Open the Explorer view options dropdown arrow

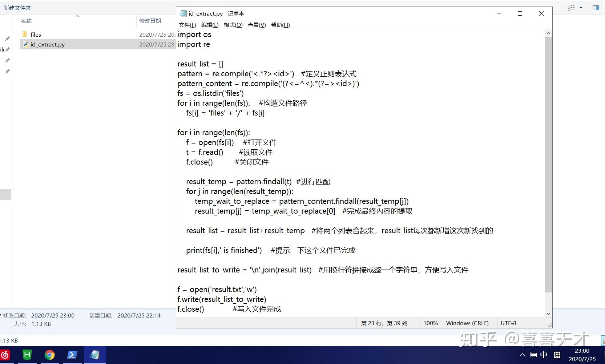(581, 8)
